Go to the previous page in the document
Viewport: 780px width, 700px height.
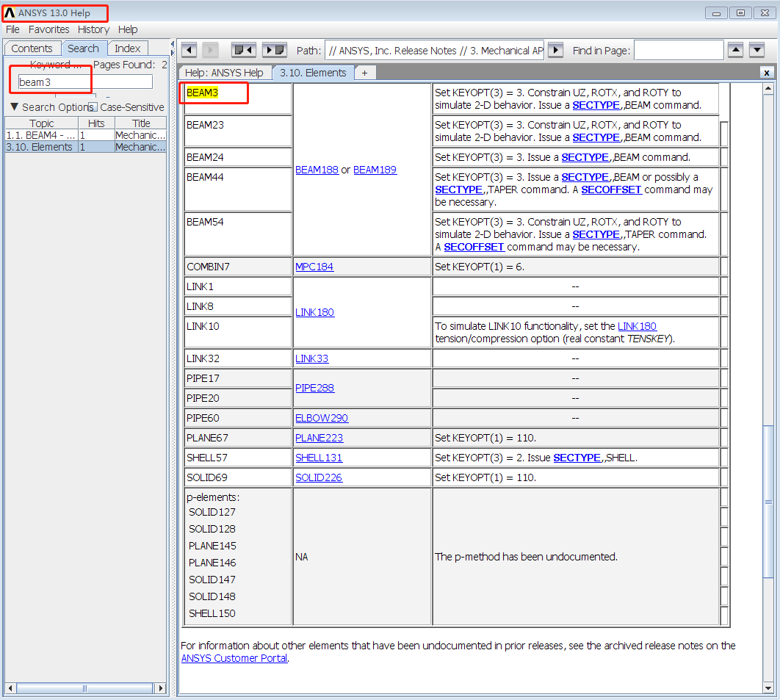245,50
